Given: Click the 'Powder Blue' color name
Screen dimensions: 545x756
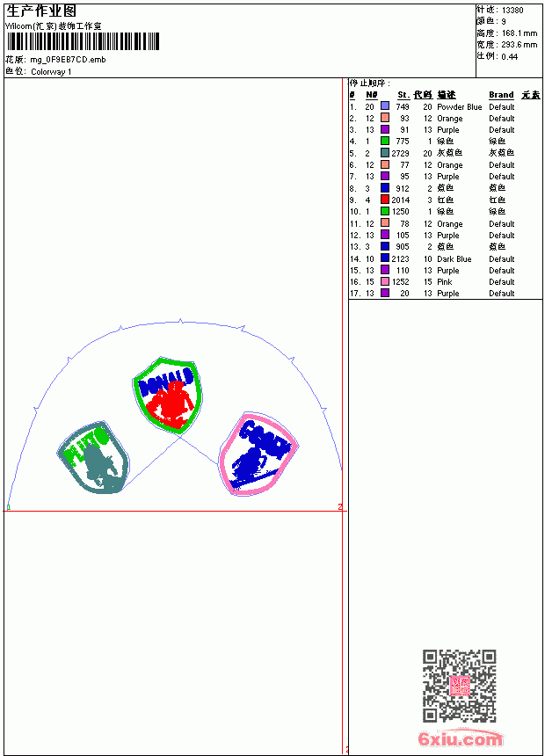Looking at the screenshot, I should [459, 107].
